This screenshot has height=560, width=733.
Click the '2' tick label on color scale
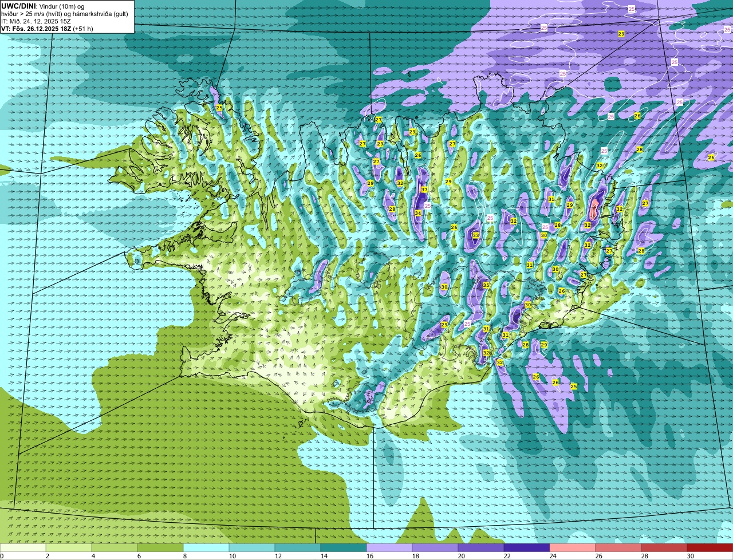click(47, 556)
